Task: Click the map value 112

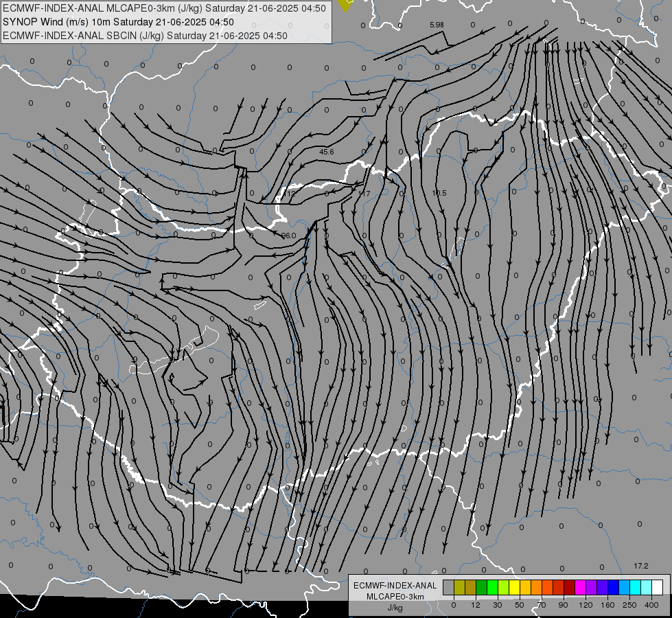Action: (x=290, y=194)
